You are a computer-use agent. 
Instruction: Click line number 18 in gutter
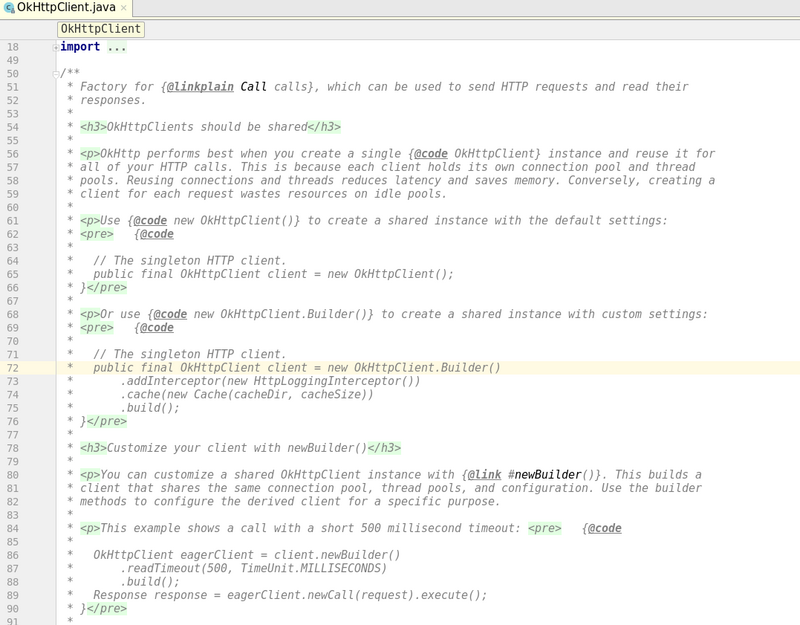pos(13,47)
